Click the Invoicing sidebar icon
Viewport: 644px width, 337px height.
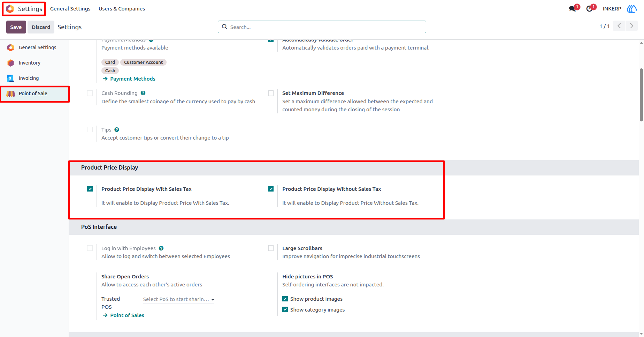pyautogui.click(x=11, y=78)
